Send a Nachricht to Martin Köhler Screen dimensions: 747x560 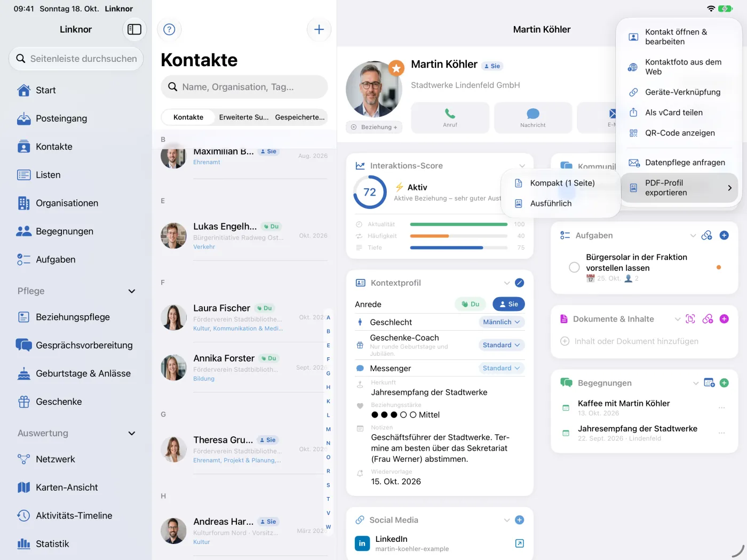tap(533, 117)
